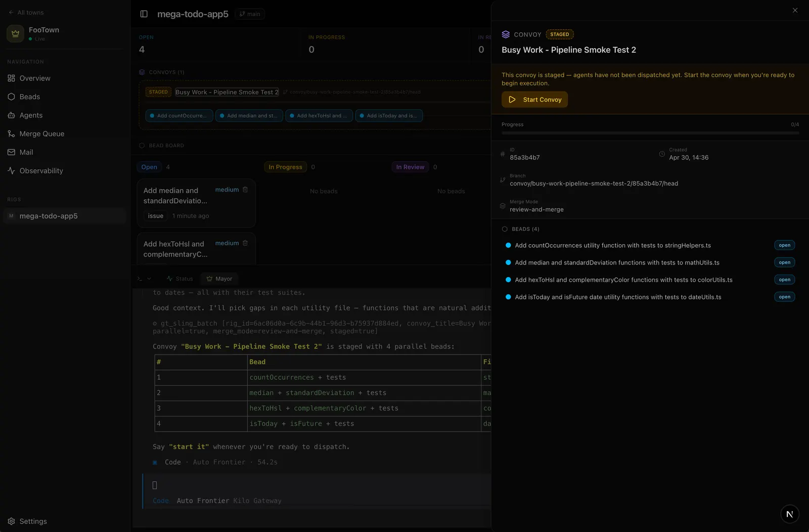Click the STAGED badge in convoy panel
The image size is (809, 532).
(x=560, y=34)
